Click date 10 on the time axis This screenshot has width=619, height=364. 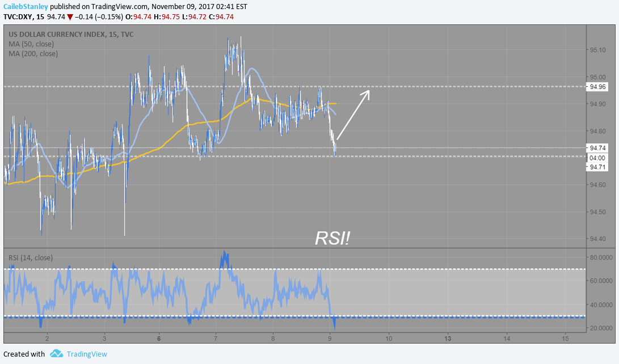click(x=389, y=338)
